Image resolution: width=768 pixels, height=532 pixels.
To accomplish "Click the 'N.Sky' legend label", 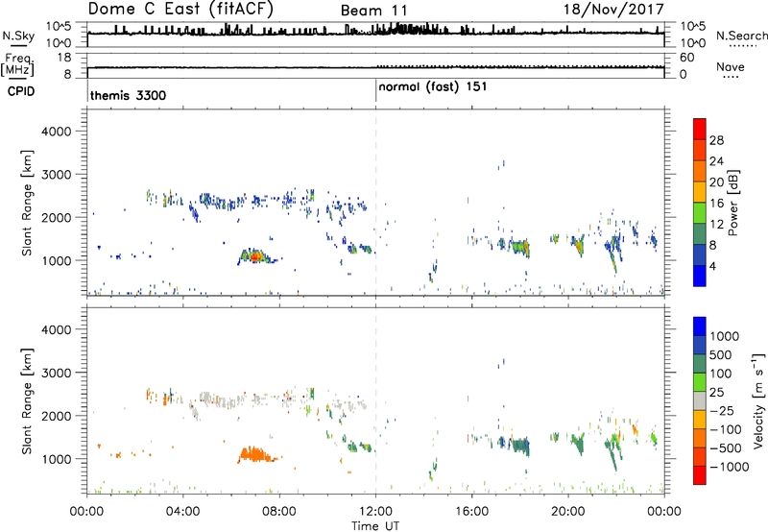I will tap(18, 36).
